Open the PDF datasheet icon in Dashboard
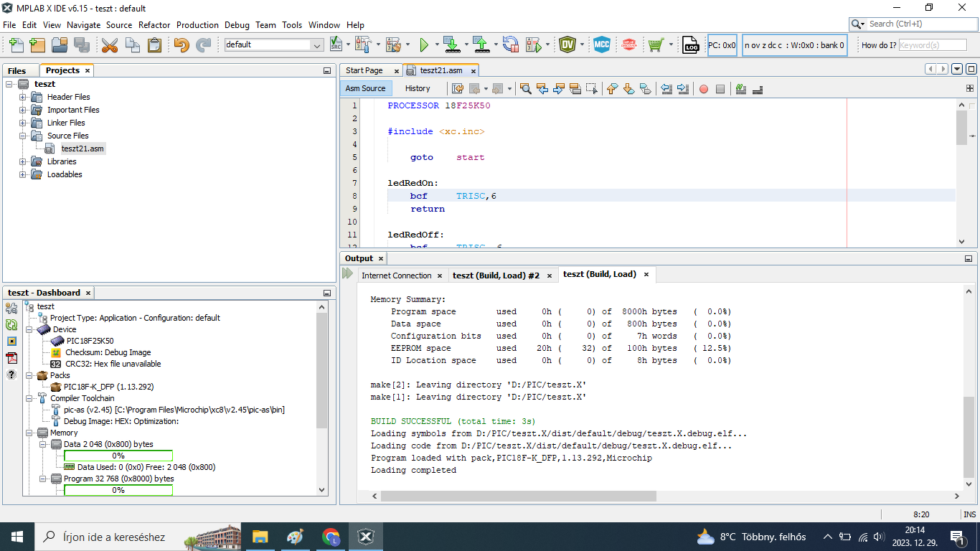This screenshot has height=551, width=980. point(11,358)
